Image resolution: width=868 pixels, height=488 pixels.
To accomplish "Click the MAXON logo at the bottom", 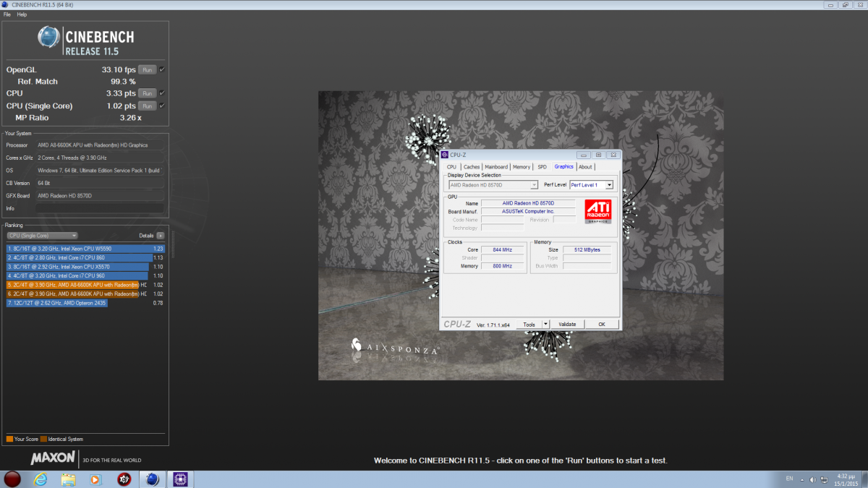I will [53, 458].
